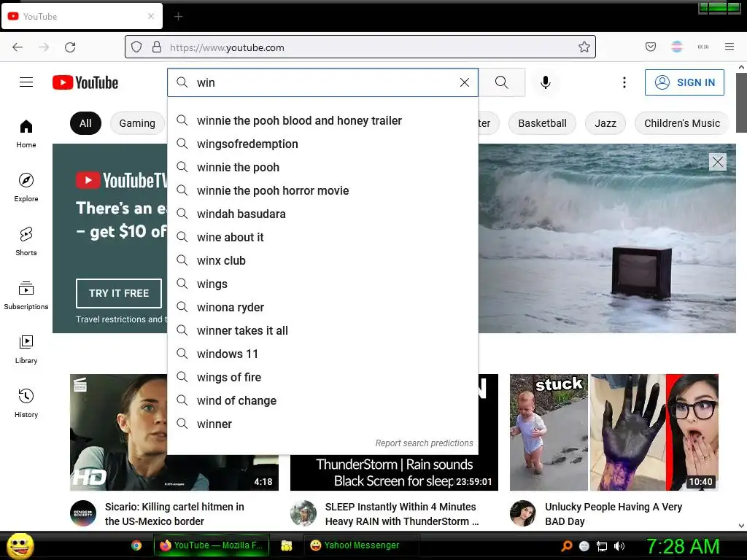Clear the search box with the X
This screenshot has height=560, width=747.
[465, 82]
